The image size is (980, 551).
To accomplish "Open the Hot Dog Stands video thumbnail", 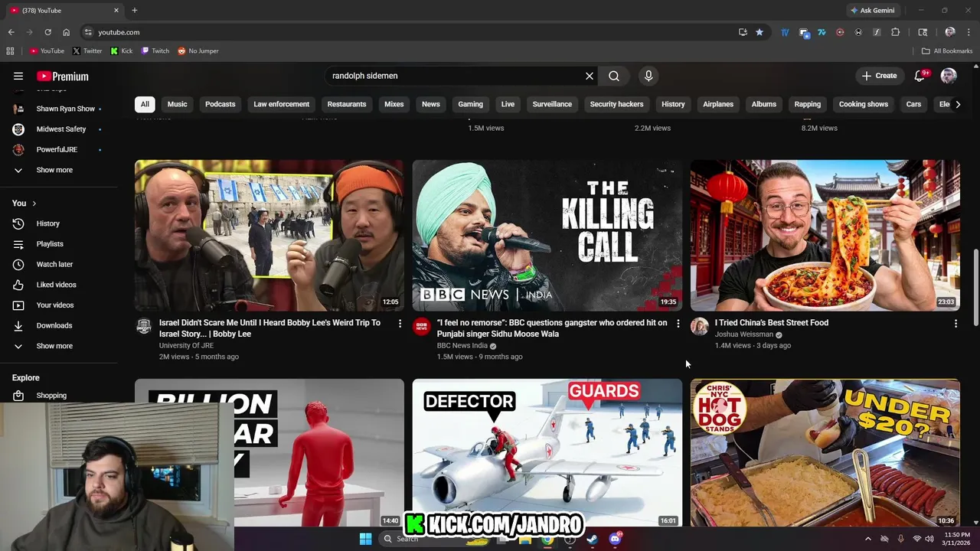I will point(825,452).
